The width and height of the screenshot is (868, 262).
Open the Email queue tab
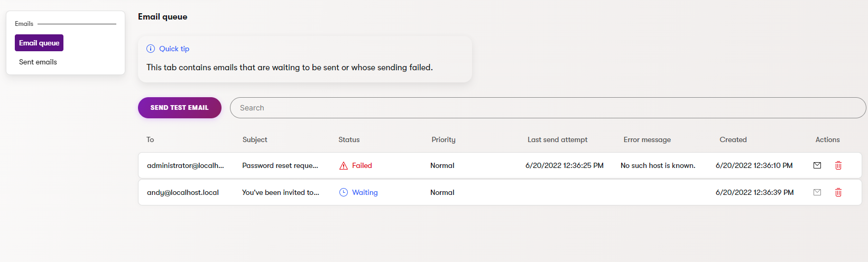(39, 43)
